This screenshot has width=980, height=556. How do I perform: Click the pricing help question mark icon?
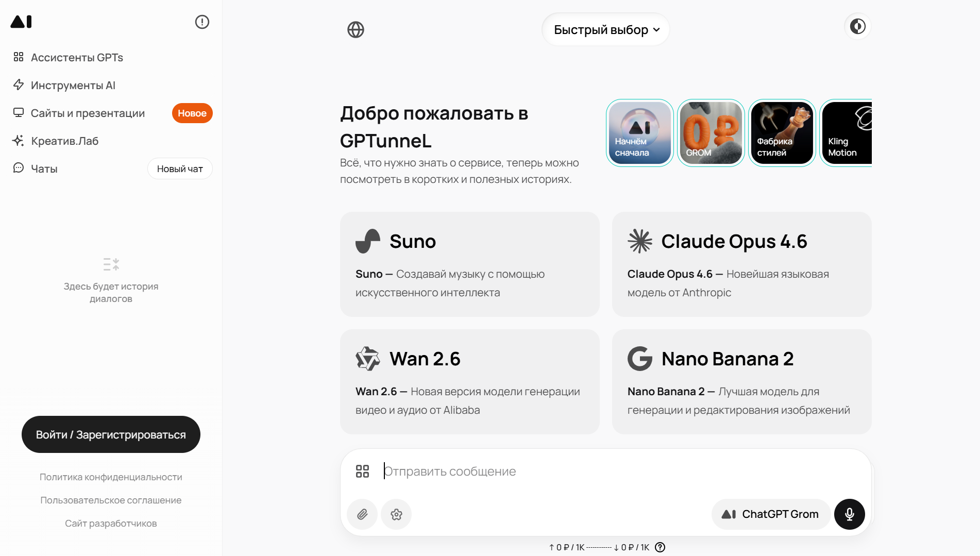coord(660,547)
